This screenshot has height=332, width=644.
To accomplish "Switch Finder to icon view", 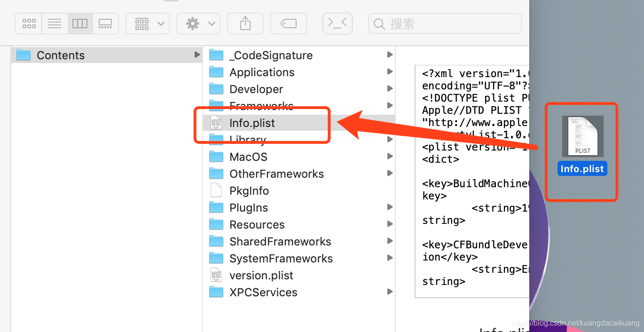I will point(29,24).
